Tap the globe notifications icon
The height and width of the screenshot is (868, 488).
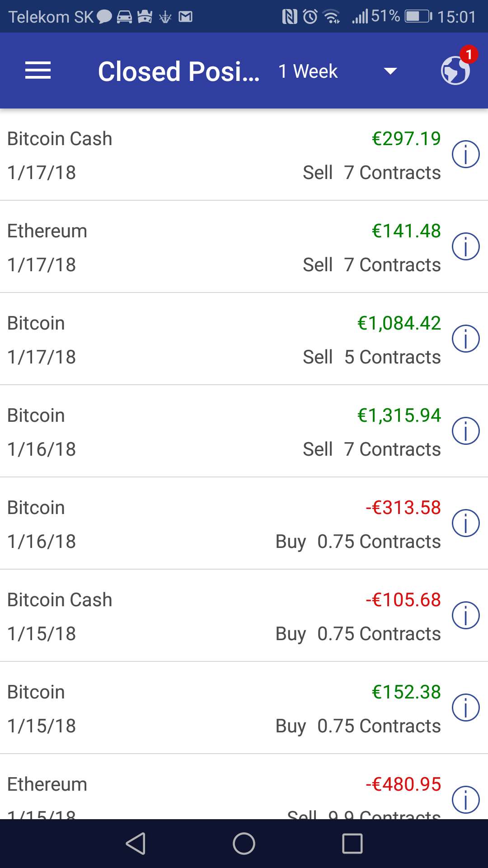coord(455,70)
